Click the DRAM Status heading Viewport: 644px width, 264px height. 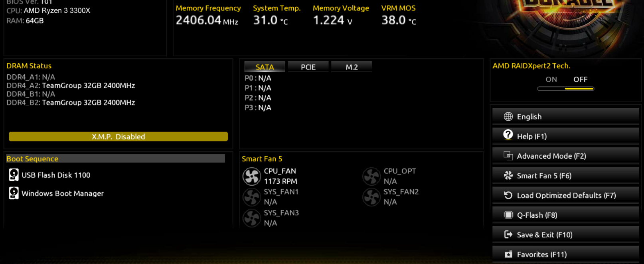click(x=29, y=66)
